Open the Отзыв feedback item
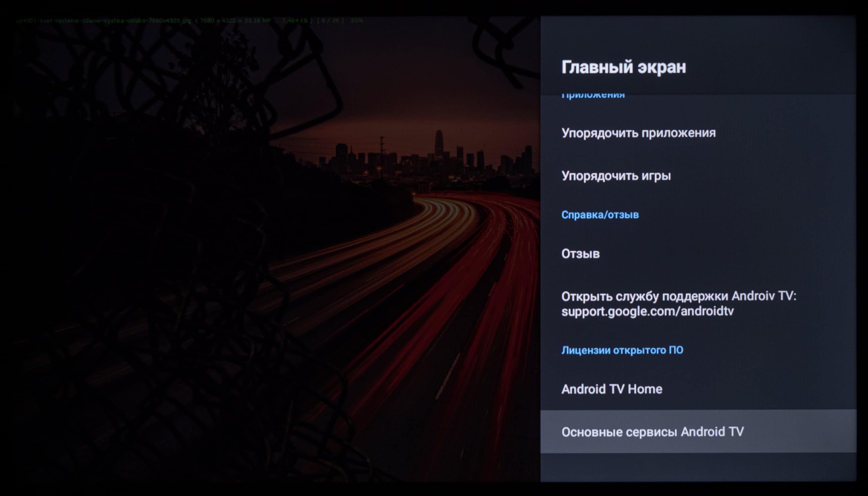Image resolution: width=868 pixels, height=496 pixels. 580,254
